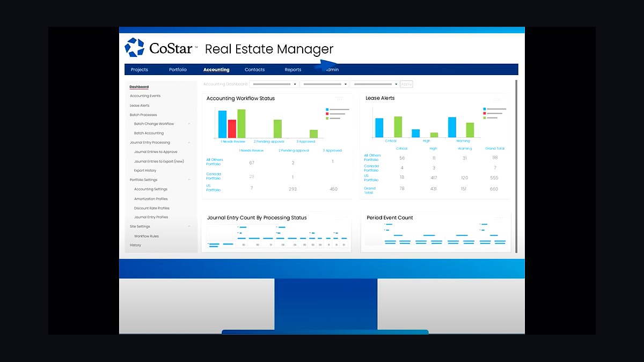Viewport: 644px width, 362px height.
Task: Open the Reports menu
Action: coord(293,70)
